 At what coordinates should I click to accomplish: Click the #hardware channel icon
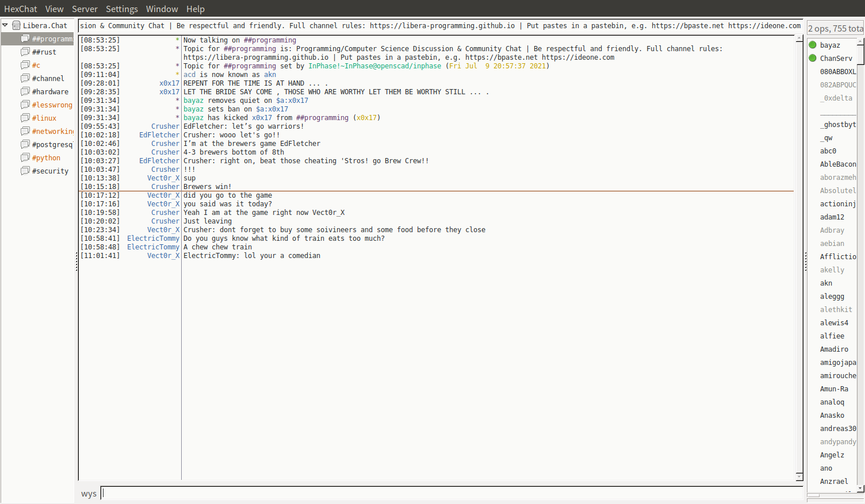pos(25,91)
